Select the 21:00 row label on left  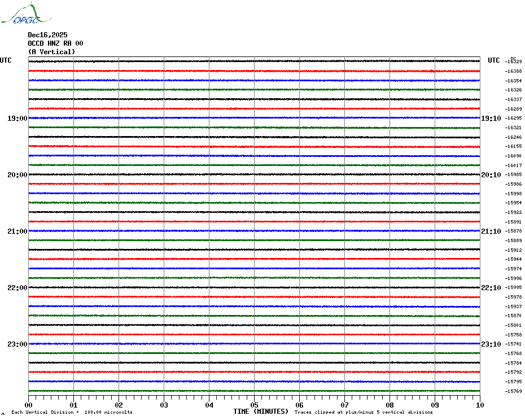(17, 231)
